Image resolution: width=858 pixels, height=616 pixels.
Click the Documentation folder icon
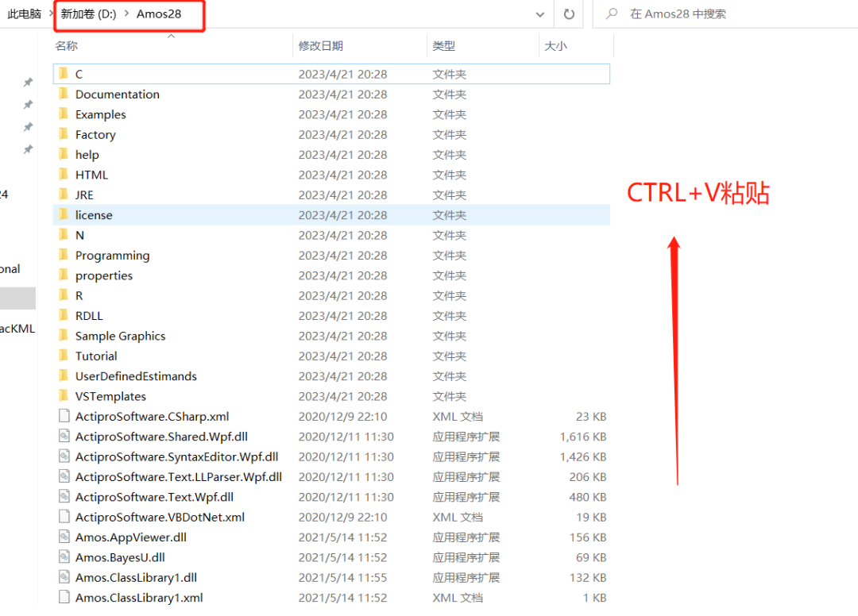click(x=64, y=94)
